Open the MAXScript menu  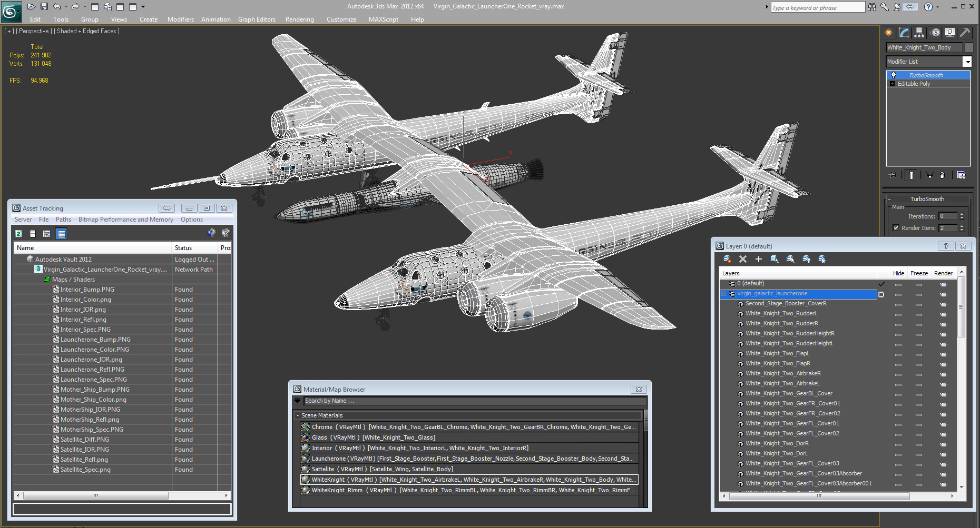pyautogui.click(x=383, y=19)
